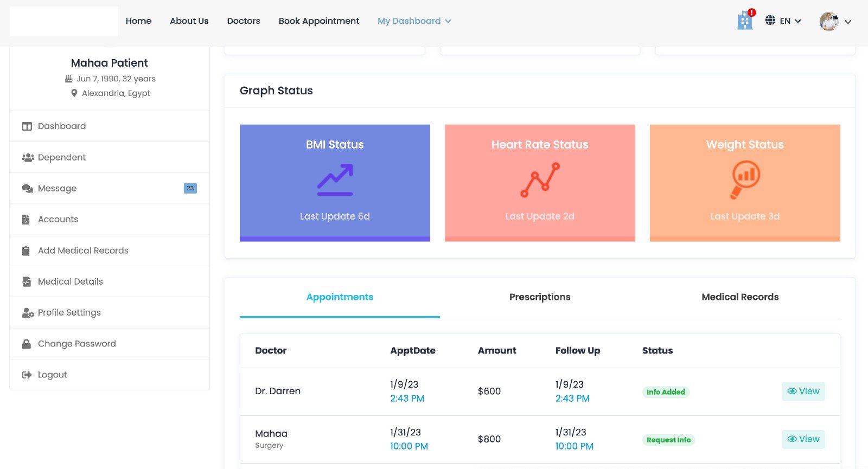Open the Book Appointment page
The width and height of the screenshot is (868, 469).
(x=319, y=21)
